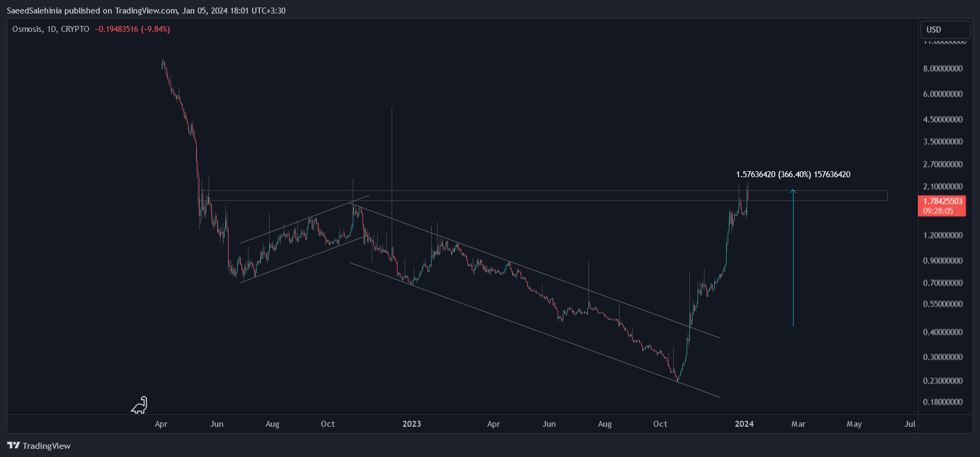Click the 8.00000000 price axis label
Image resolution: width=980 pixels, height=457 pixels.
pyautogui.click(x=943, y=69)
